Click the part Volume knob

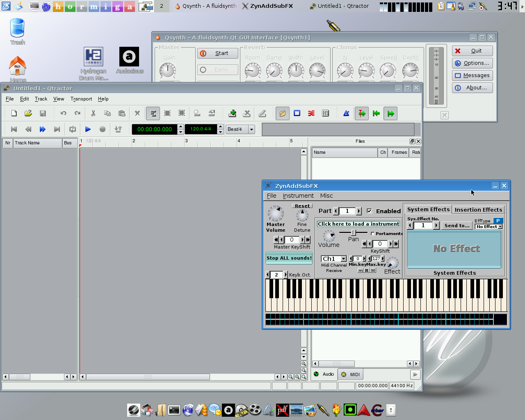[x=329, y=236]
